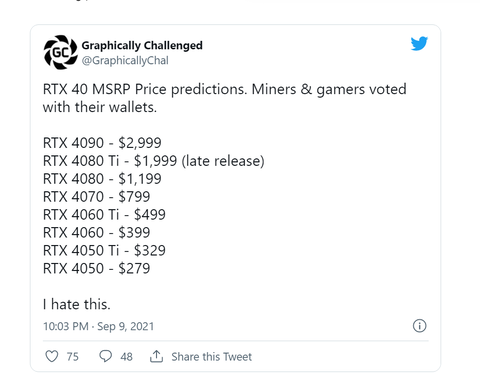This screenshot has width=480, height=381.
Task: Click the RTX 4090 - $2,999 line
Action: click(102, 143)
